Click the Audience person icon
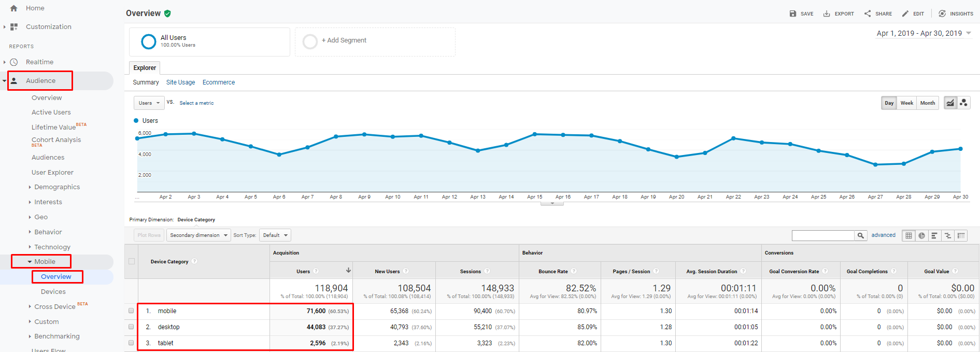The width and height of the screenshot is (980, 352). click(14, 81)
